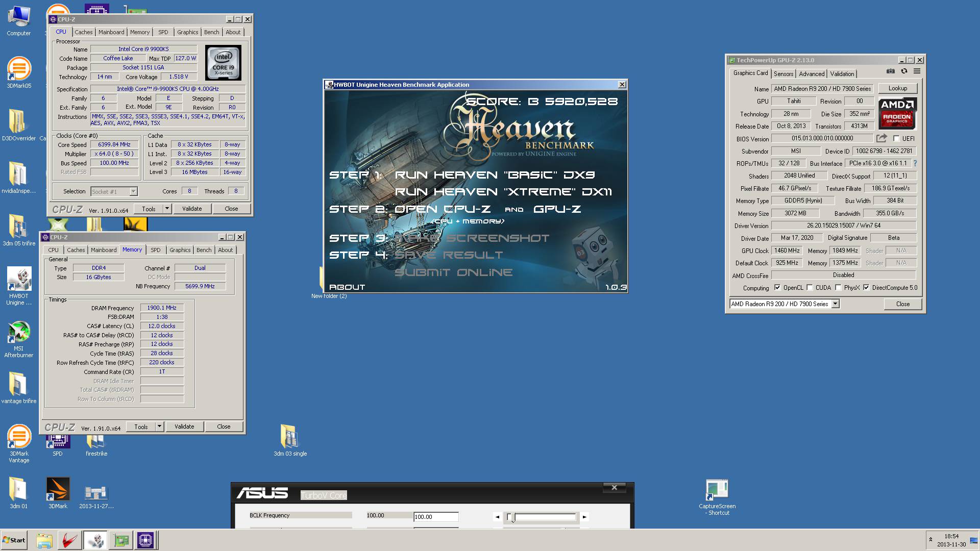
Task: Click BCLK slider right arrow
Action: pos(585,517)
